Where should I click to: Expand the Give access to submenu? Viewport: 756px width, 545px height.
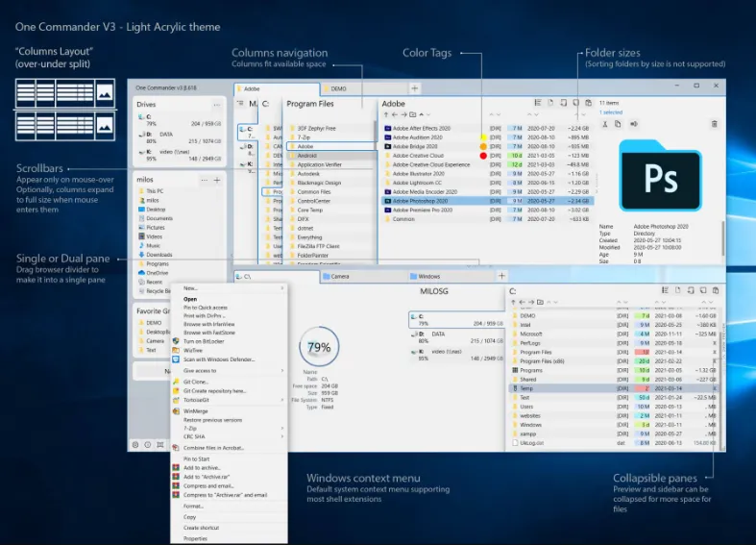[282, 370]
